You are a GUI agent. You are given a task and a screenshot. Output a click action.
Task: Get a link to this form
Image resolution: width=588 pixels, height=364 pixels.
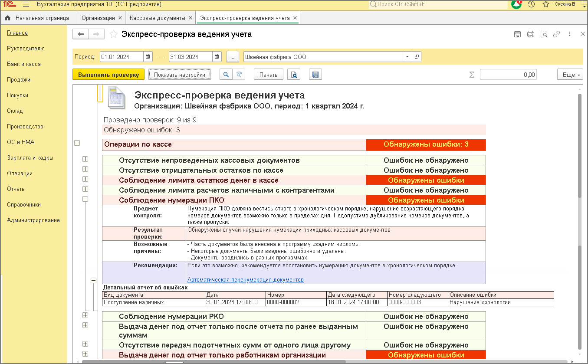tap(556, 34)
